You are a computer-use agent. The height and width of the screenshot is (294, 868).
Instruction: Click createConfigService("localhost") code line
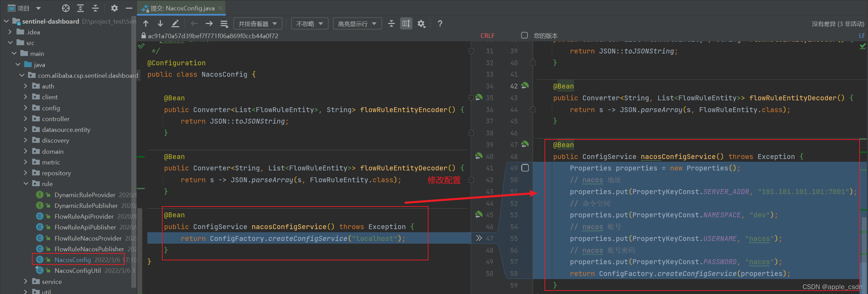coord(293,238)
